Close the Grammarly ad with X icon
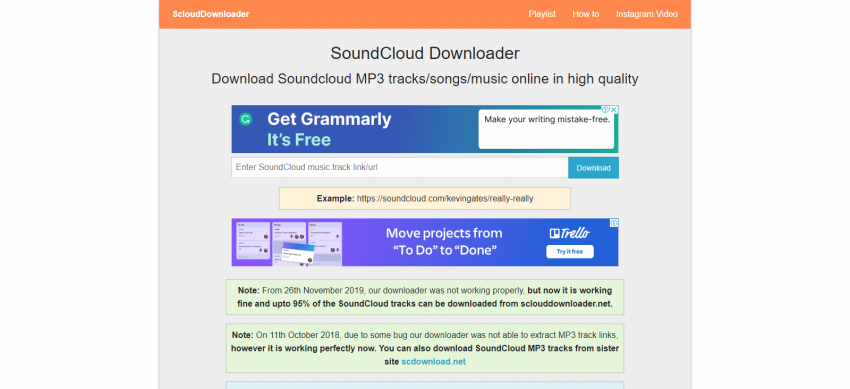 coord(614,109)
